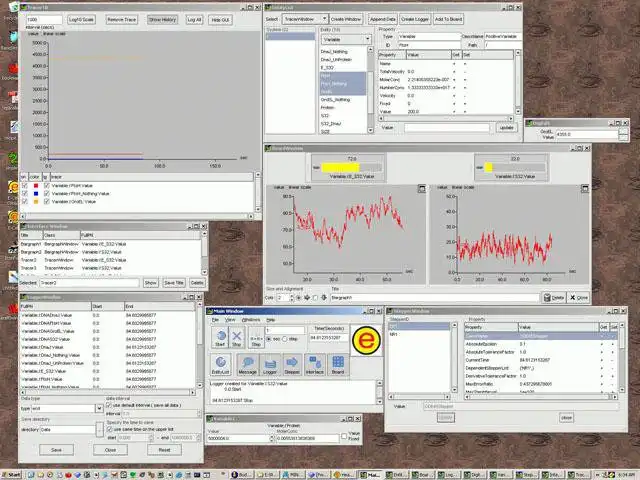Click the yellow E-Cell logo
The width and height of the screenshot is (640, 480).
pyautogui.click(x=366, y=340)
